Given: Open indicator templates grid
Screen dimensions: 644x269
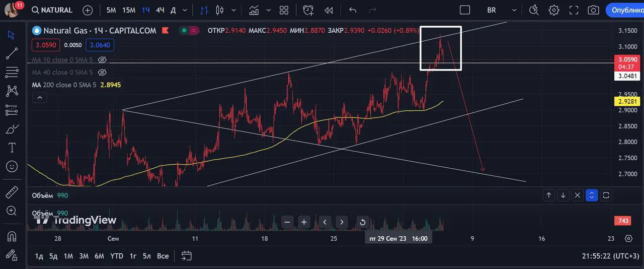Looking at the screenshot, I should click(x=284, y=10).
